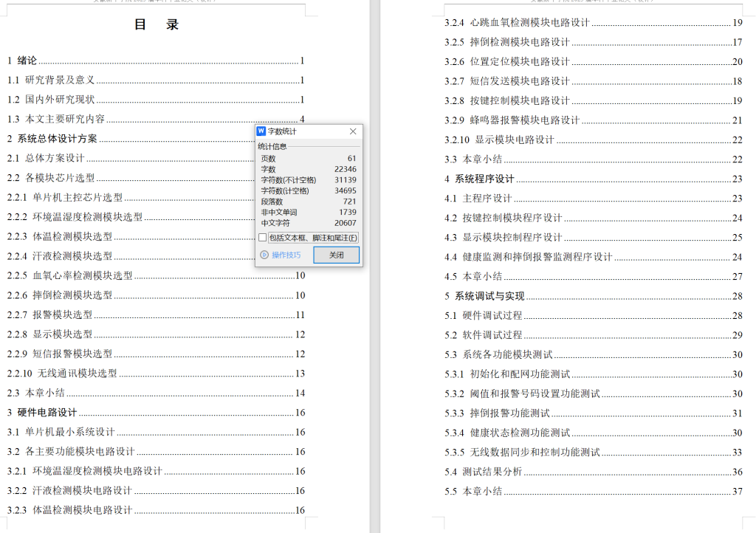Click the play icon beside 操作技巧
This screenshot has height=533, width=756.
(266, 255)
